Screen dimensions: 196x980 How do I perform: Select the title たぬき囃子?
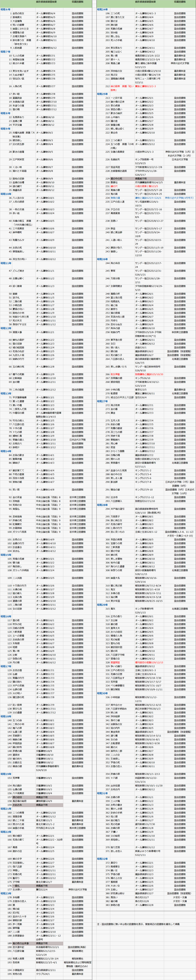tap(18, 75)
